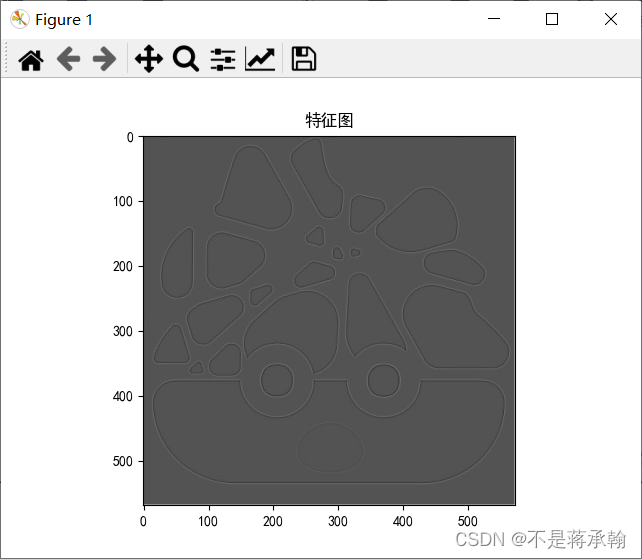This screenshot has width=642, height=559.
Task: Click the matplotlib icon in the title bar
Action: click(19, 19)
